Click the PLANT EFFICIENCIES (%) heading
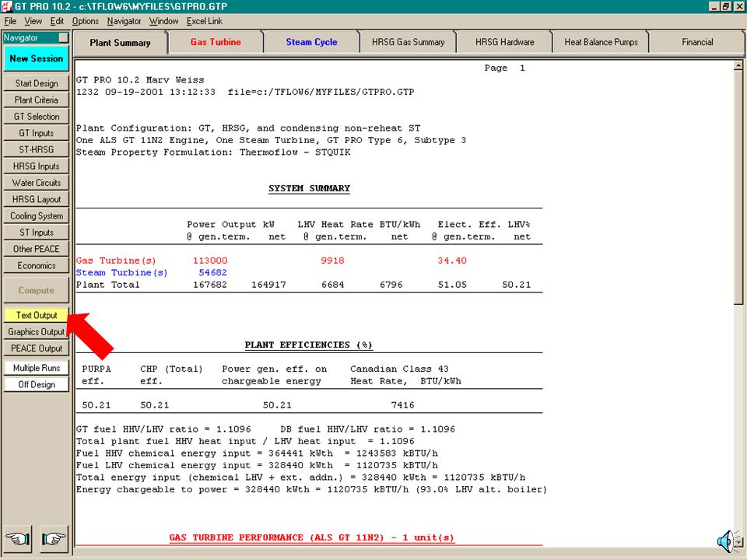 [309, 345]
